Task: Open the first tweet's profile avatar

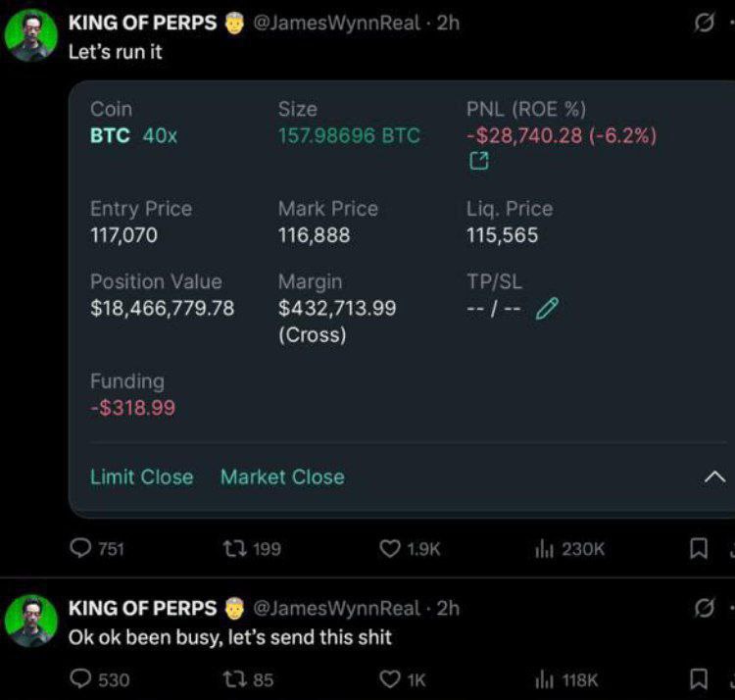Action: pos(31,35)
